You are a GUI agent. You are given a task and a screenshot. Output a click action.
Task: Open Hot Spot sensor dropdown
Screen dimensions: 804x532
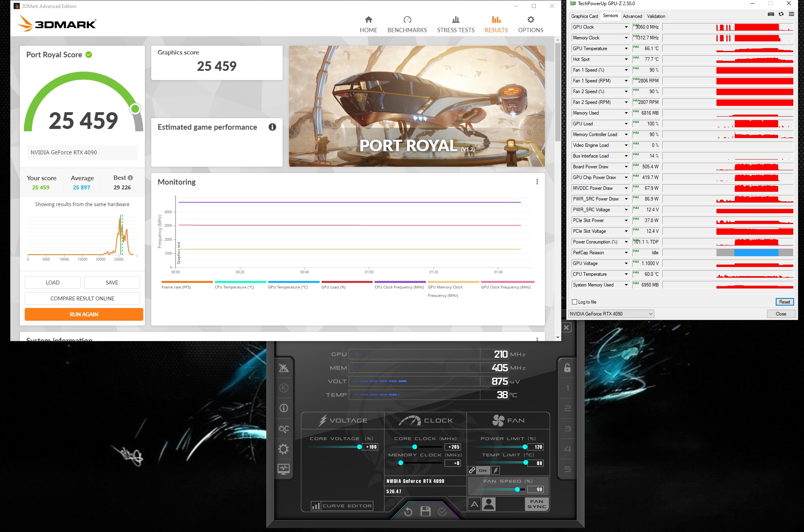(626, 59)
